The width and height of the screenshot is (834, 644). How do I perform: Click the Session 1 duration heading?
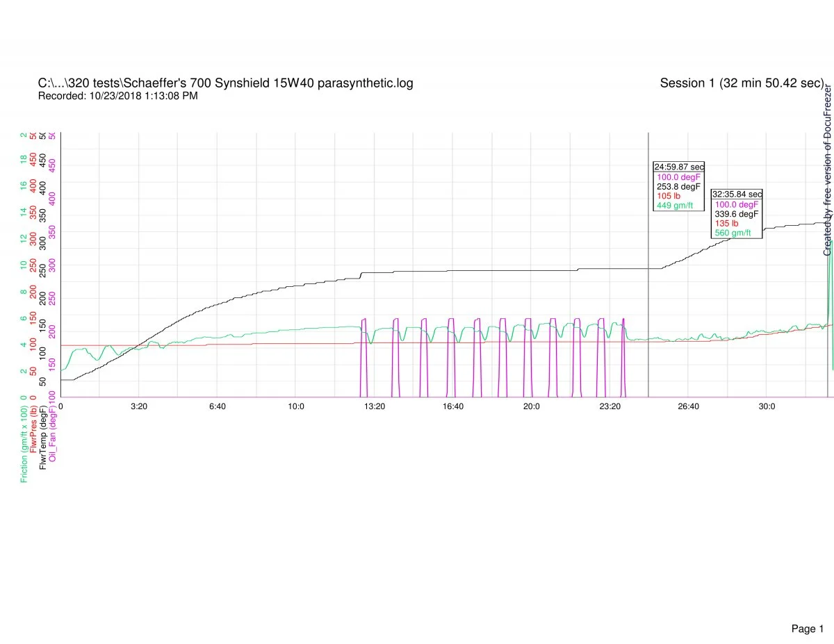742,83
